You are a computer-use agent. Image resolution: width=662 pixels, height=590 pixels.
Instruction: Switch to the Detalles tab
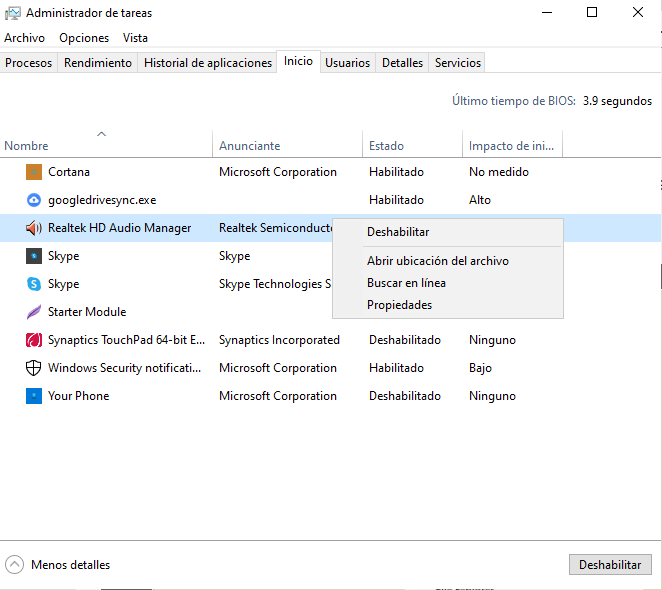pos(402,63)
